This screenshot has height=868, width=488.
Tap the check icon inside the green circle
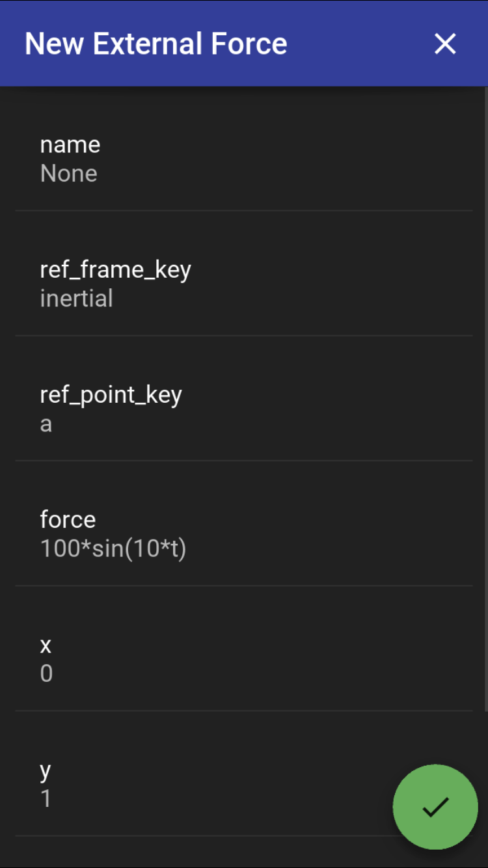pyautogui.click(x=435, y=807)
